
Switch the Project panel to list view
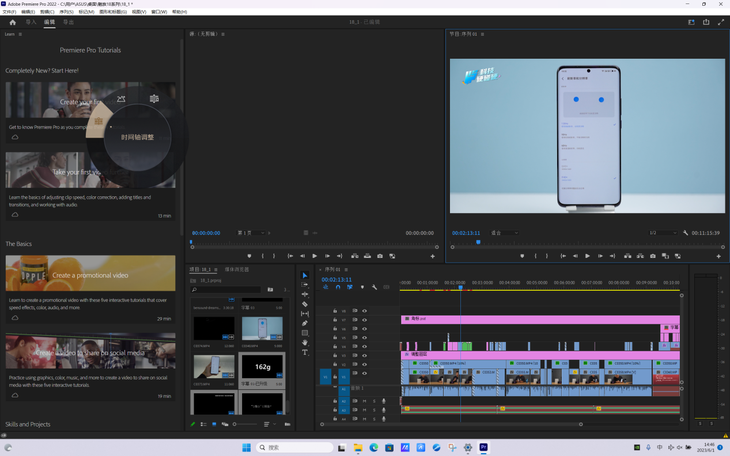203,424
